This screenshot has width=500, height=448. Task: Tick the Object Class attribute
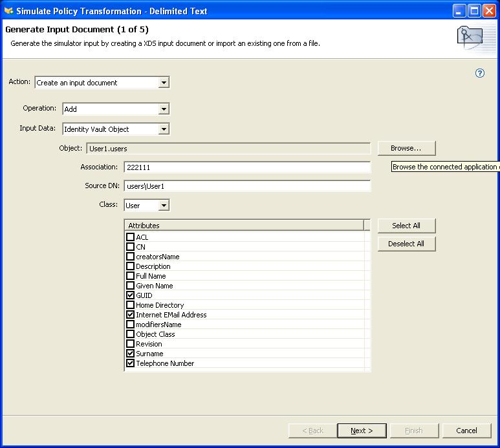(130, 334)
